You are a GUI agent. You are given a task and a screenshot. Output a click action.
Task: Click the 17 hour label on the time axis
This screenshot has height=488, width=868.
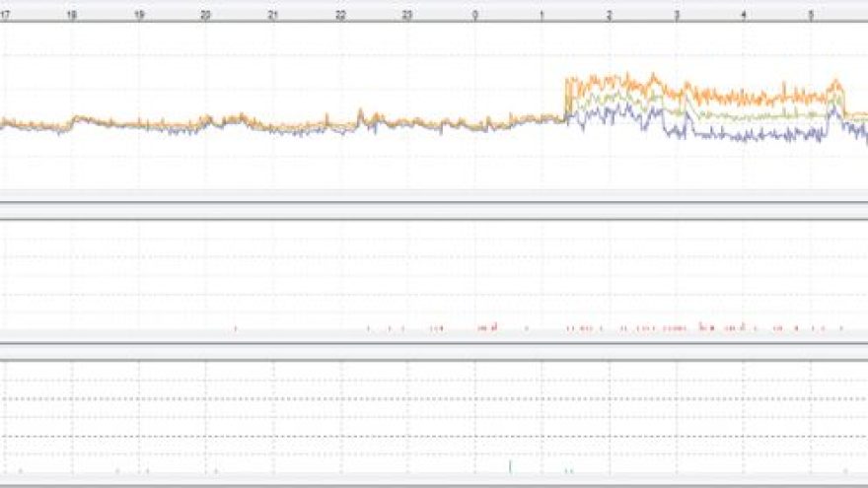click(5, 16)
